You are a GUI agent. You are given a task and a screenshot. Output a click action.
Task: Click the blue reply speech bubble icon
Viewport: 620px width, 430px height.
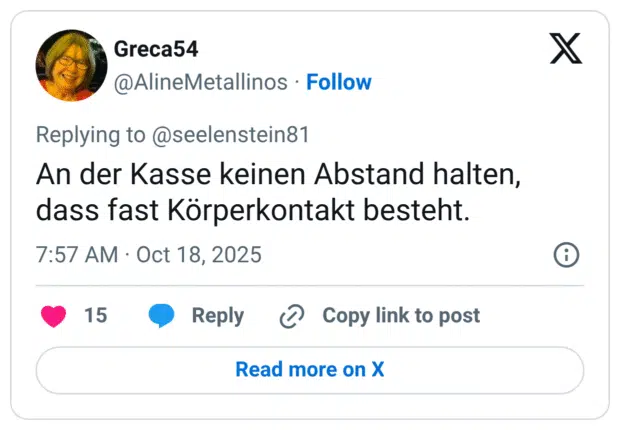pos(162,316)
